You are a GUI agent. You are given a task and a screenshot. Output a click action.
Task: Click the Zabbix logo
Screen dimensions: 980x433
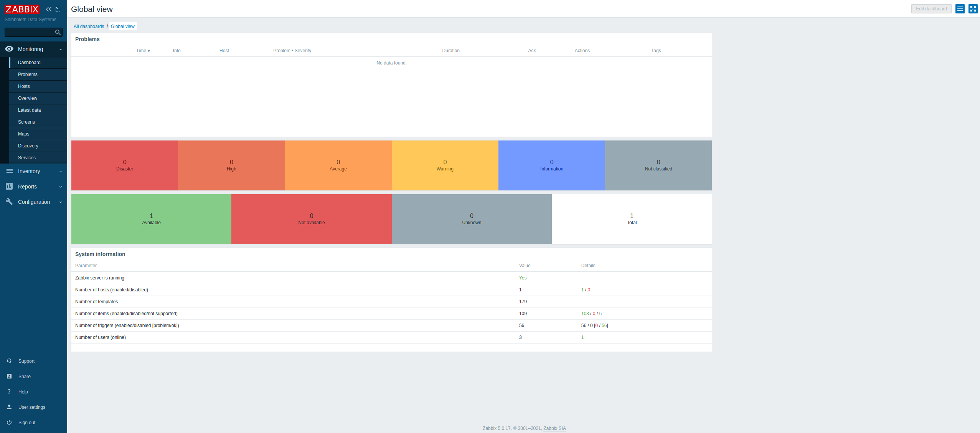(x=22, y=9)
